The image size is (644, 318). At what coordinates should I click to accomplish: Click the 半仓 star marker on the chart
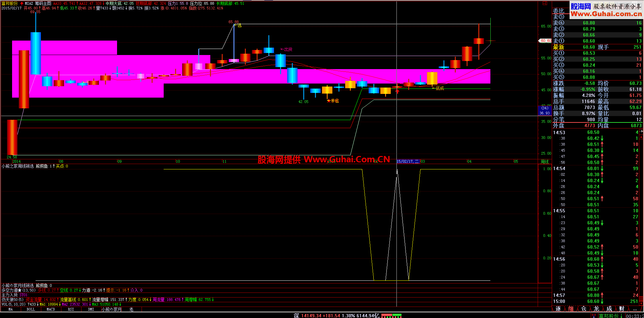[x=333, y=101]
